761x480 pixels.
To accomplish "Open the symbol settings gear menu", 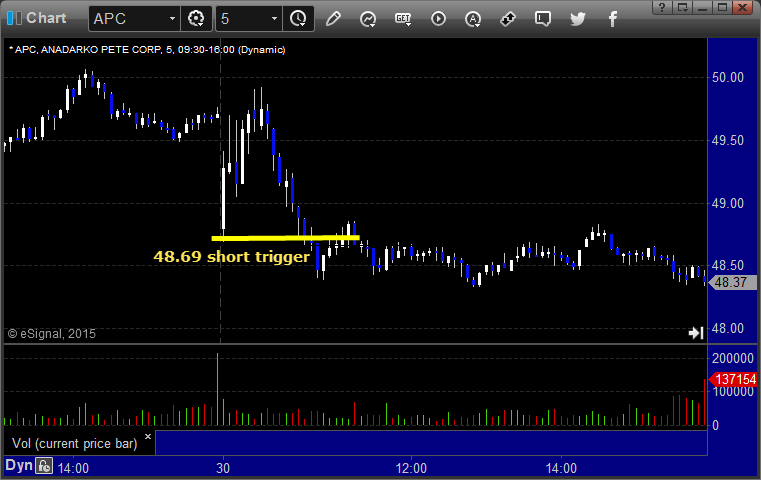I will pyautogui.click(x=196, y=19).
